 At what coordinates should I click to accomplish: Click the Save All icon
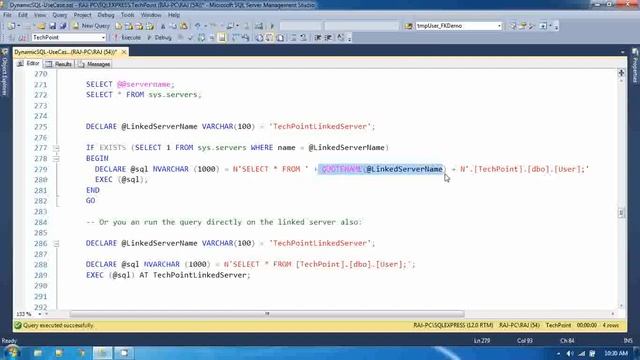point(63,26)
